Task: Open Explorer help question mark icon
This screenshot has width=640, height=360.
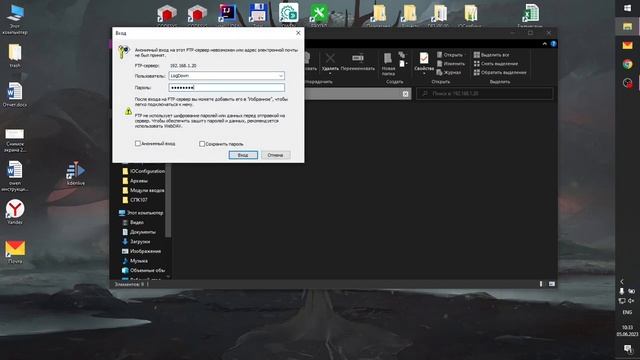Action: (x=553, y=44)
